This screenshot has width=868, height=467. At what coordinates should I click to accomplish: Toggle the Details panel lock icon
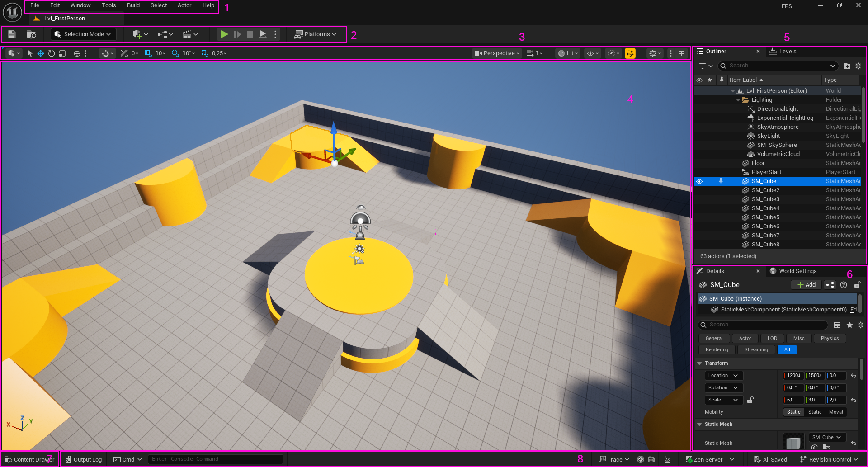[857, 285]
